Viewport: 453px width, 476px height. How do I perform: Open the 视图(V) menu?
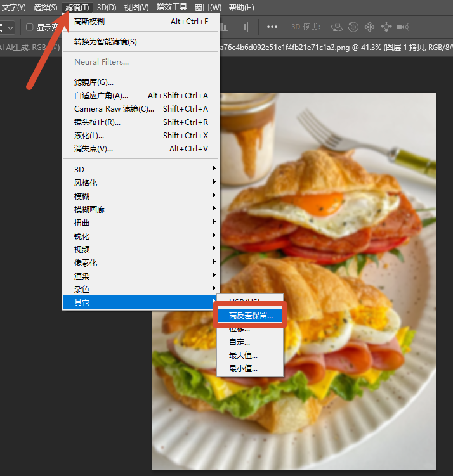click(136, 7)
